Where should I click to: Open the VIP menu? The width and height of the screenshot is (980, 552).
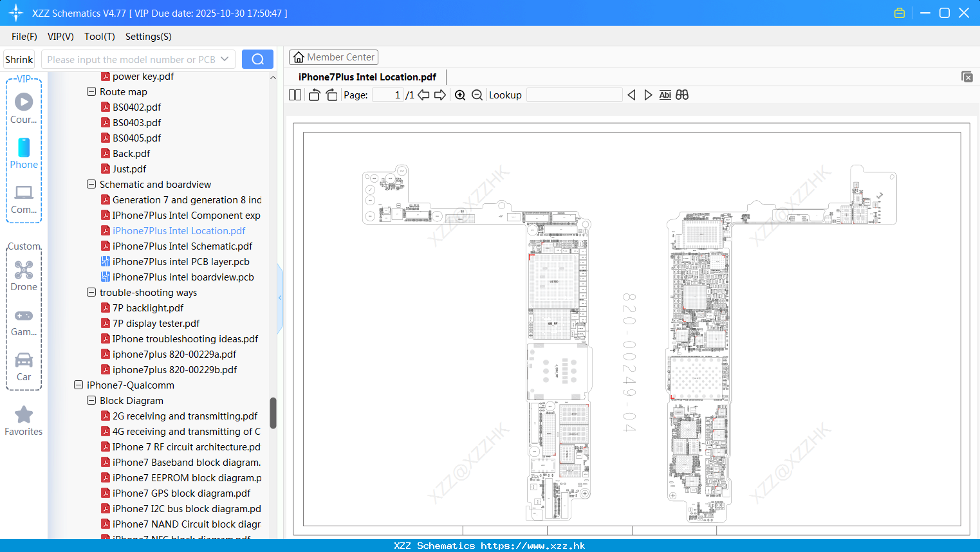click(x=60, y=37)
